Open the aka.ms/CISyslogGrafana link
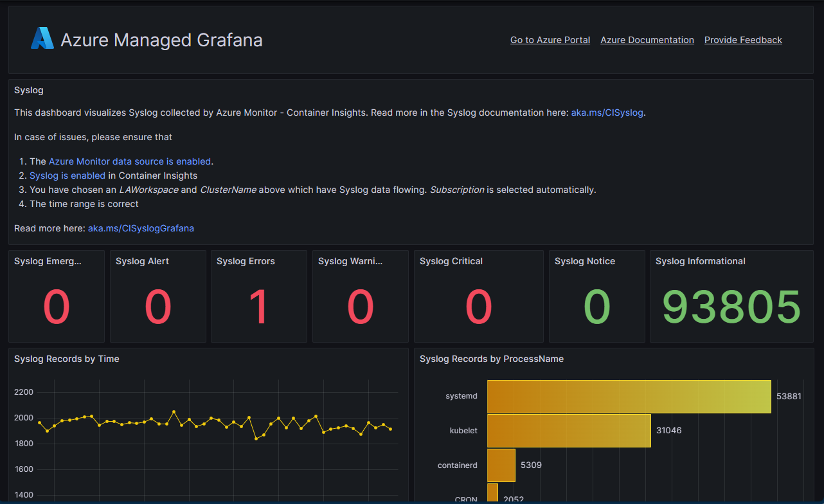The image size is (824, 504). pyautogui.click(x=141, y=228)
